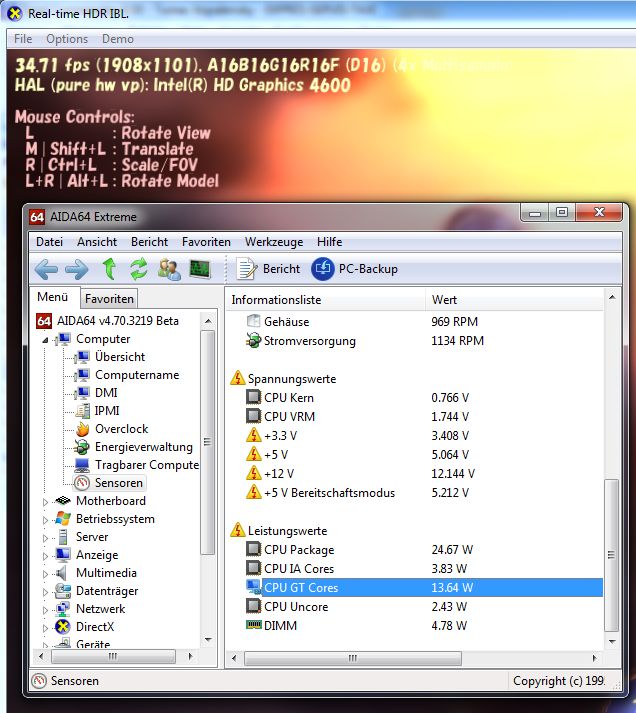Click the green monitor graph toolbar icon
636x713 pixels.
(200, 269)
